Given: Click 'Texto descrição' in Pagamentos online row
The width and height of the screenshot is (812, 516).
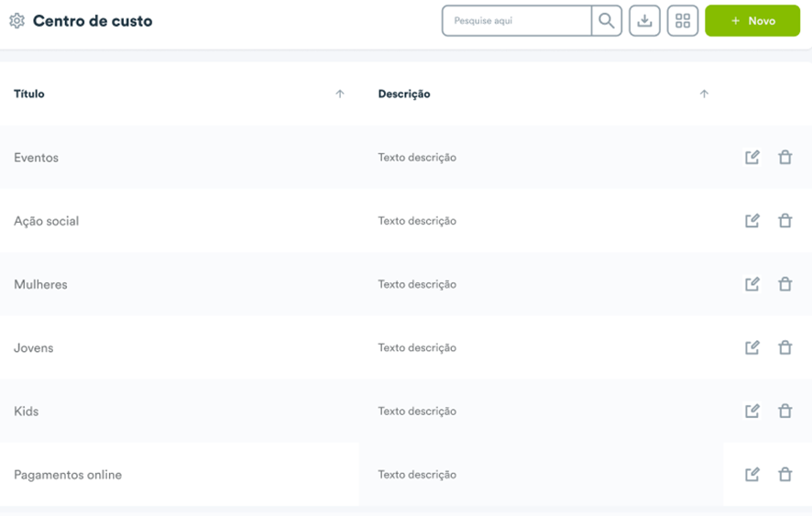Looking at the screenshot, I should [417, 475].
